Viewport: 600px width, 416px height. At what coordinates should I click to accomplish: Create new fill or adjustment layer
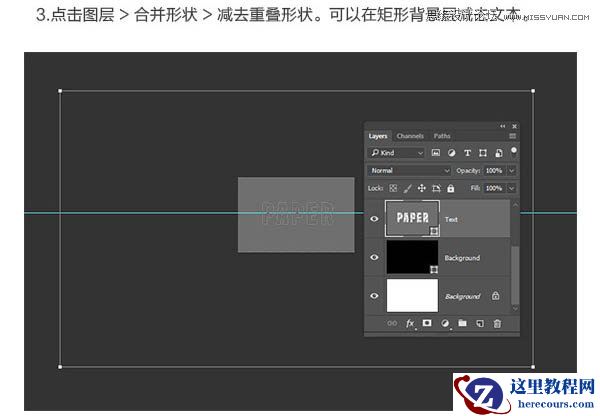coord(445,323)
